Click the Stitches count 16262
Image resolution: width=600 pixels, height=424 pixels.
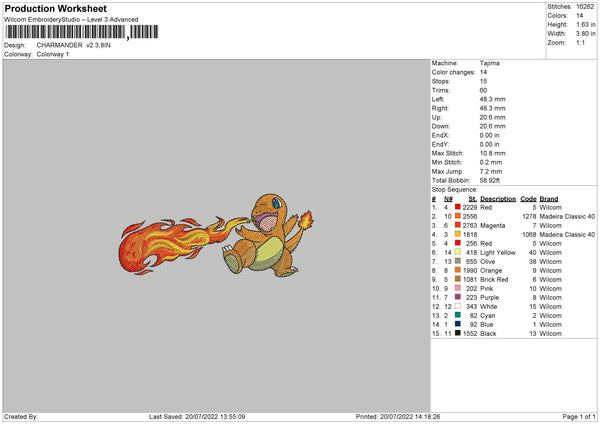585,7
